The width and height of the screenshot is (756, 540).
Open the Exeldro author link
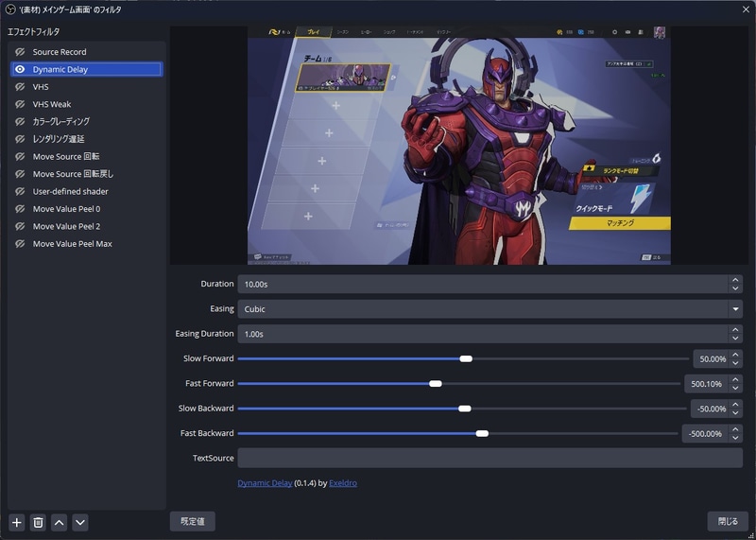tap(343, 483)
